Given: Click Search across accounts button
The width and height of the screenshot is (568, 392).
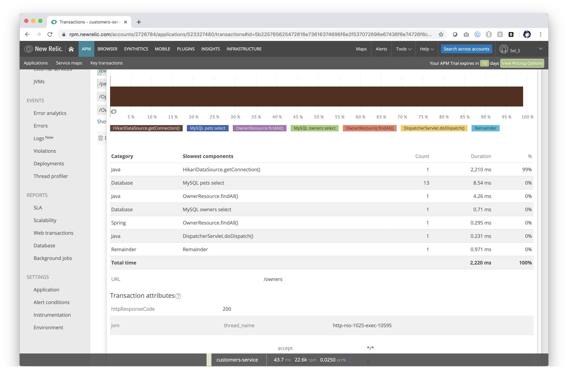Looking at the screenshot, I should [466, 49].
